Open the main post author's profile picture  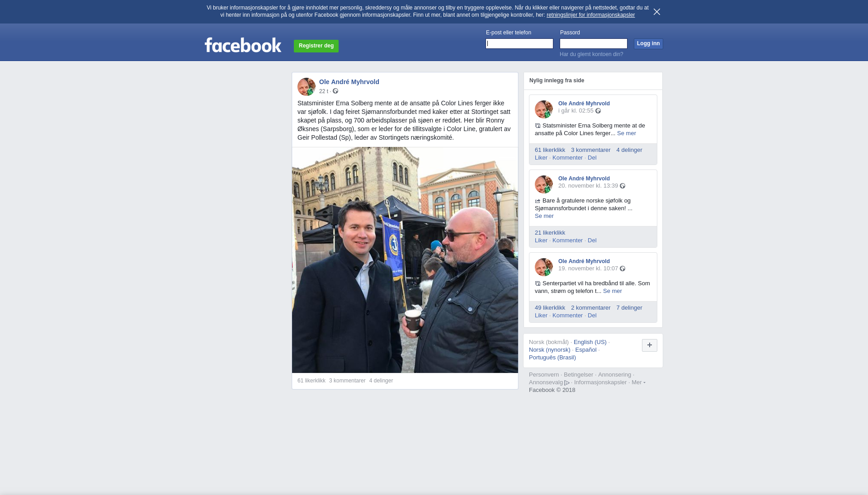[307, 87]
